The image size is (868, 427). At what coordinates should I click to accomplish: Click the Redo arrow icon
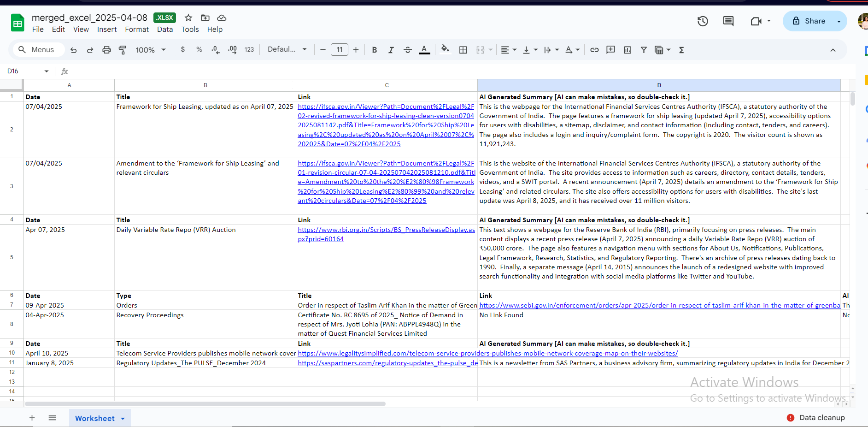pos(90,50)
